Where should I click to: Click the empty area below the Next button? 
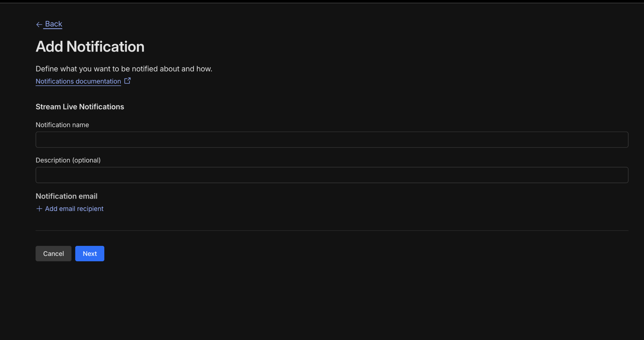pos(90,295)
